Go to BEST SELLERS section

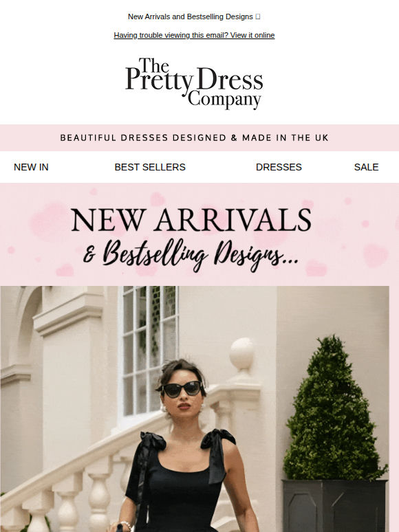click(150, 167)
